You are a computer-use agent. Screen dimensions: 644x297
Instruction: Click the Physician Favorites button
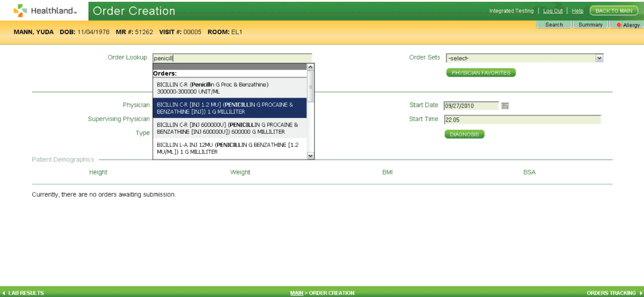[x=481, y=72]
